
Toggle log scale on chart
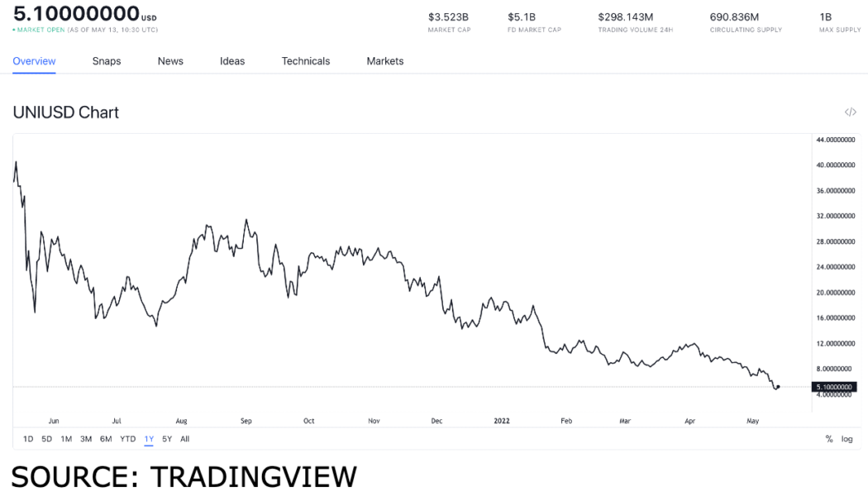tap(847, 439)
